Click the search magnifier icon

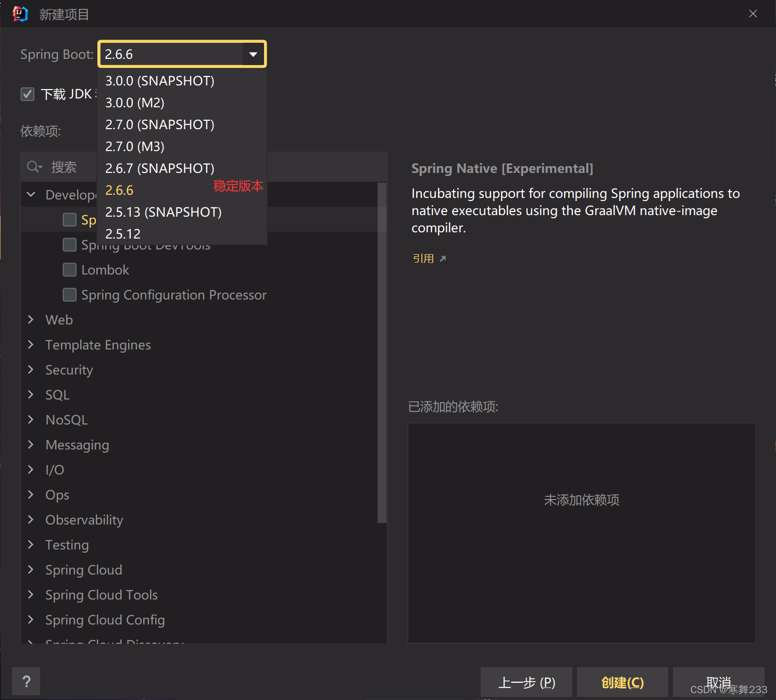34,167
